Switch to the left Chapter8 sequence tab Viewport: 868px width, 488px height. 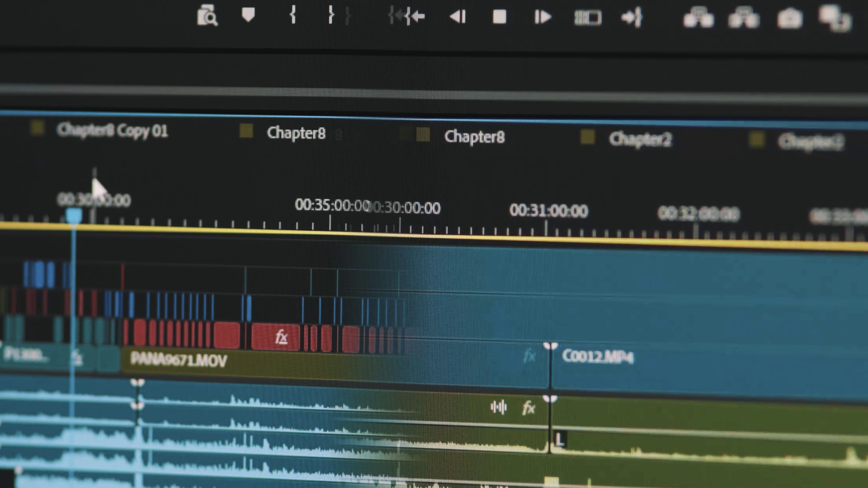(296, 133)
